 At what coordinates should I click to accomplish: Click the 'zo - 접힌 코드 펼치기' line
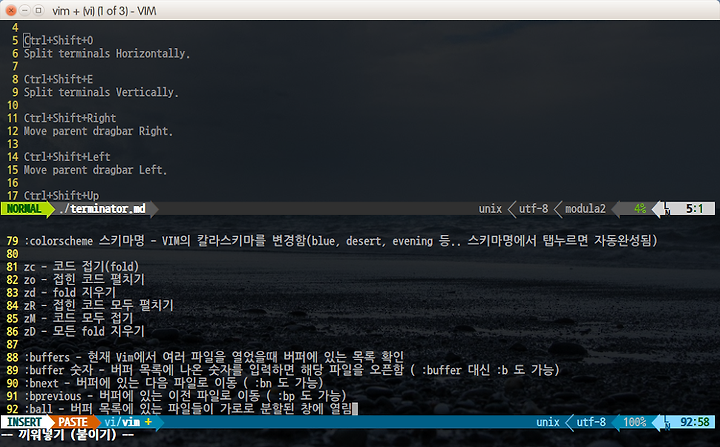[x=84, y=279]
